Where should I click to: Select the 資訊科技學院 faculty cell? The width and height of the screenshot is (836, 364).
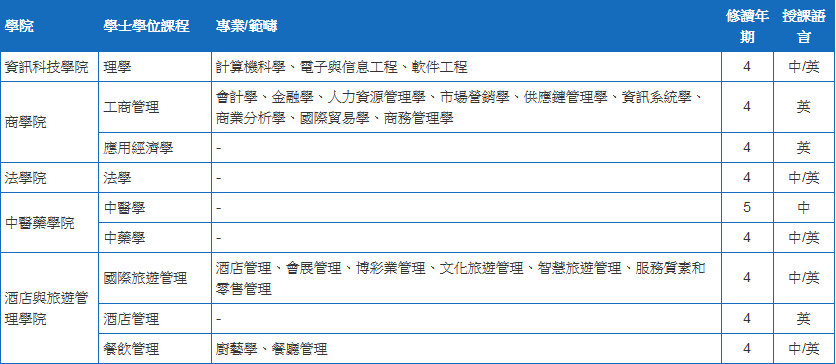coord(49,67)
